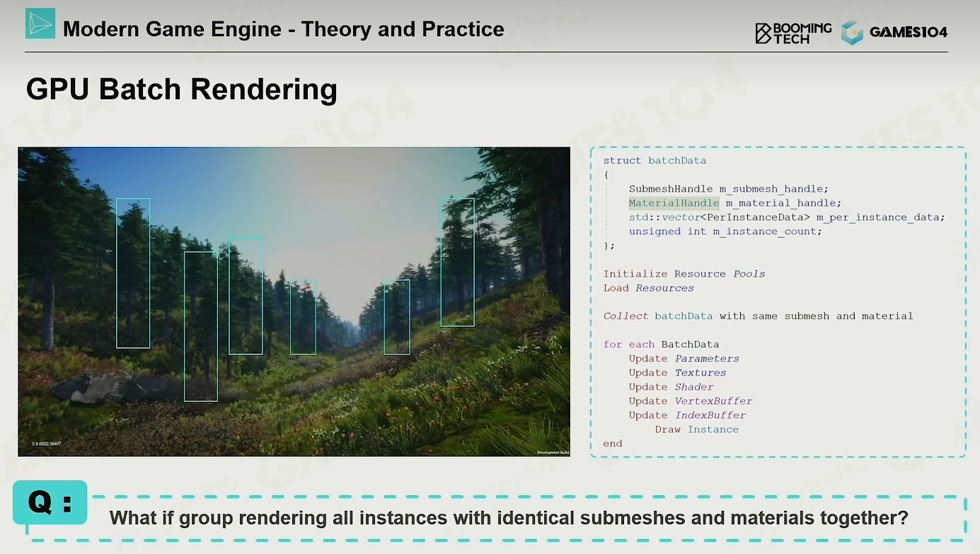The image size is (980, 554).
Task: Click the GAMES104 wordmark text
Action: (909, 33)
